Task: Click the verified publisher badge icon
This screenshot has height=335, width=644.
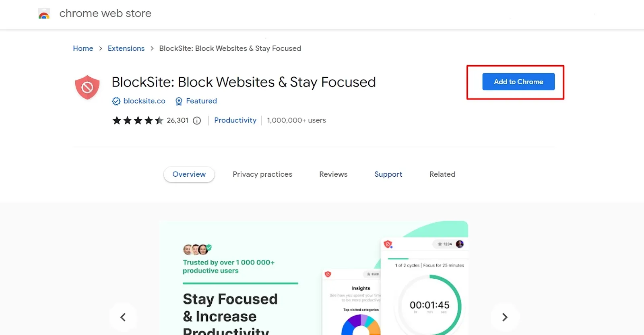Action: pos(116,101)
